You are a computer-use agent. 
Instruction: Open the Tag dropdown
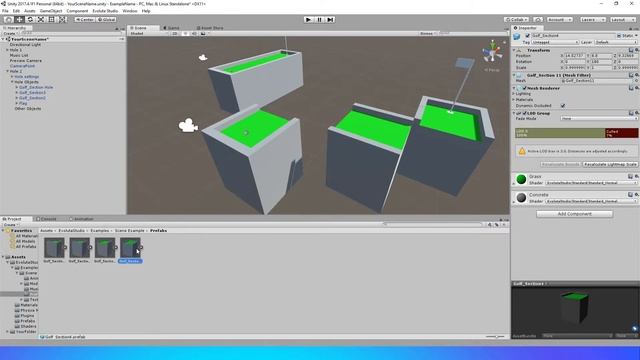tap(555, 42)
